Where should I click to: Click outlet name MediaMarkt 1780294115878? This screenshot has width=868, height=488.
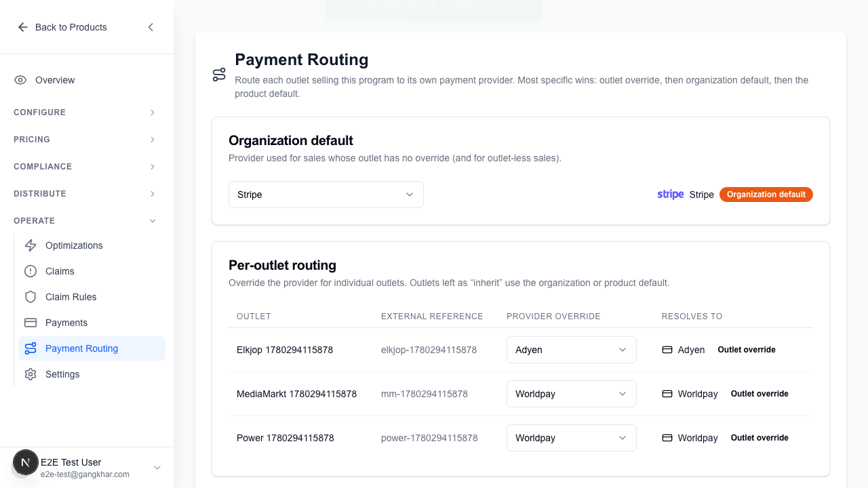click(x=296, y=394)
